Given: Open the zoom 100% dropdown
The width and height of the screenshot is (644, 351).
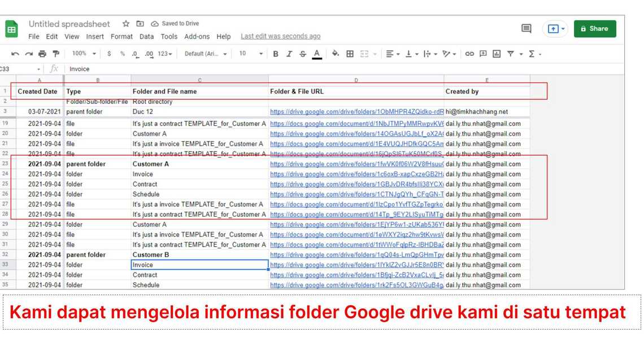Looking at the screenshot, I should [84, 54].
